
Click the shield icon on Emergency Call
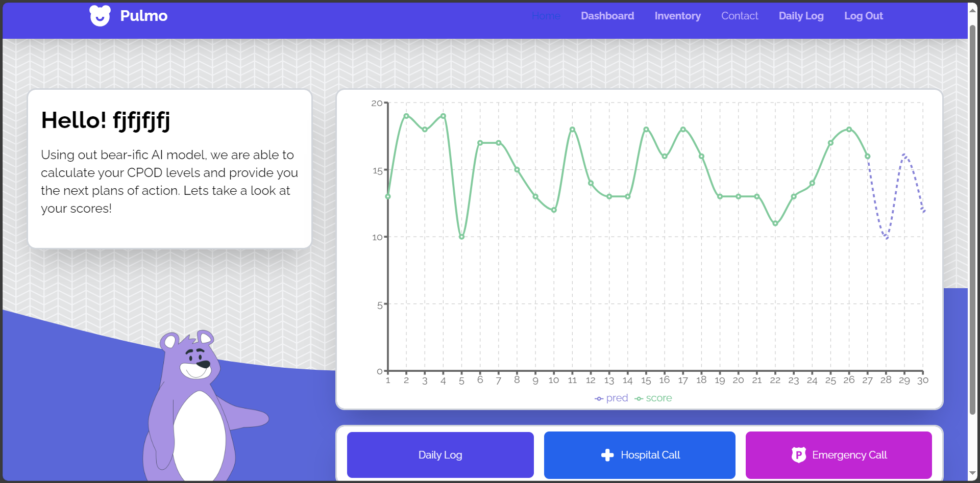tap(798, 454)
